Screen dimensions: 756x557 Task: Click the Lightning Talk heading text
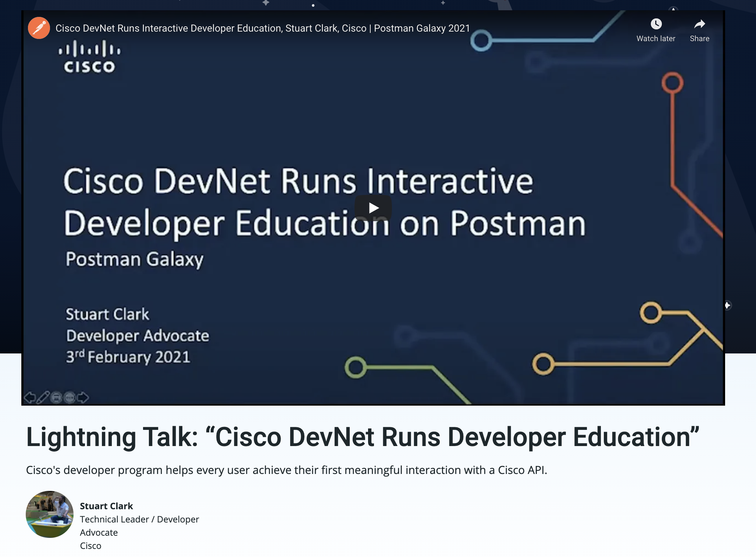[362, 437]
